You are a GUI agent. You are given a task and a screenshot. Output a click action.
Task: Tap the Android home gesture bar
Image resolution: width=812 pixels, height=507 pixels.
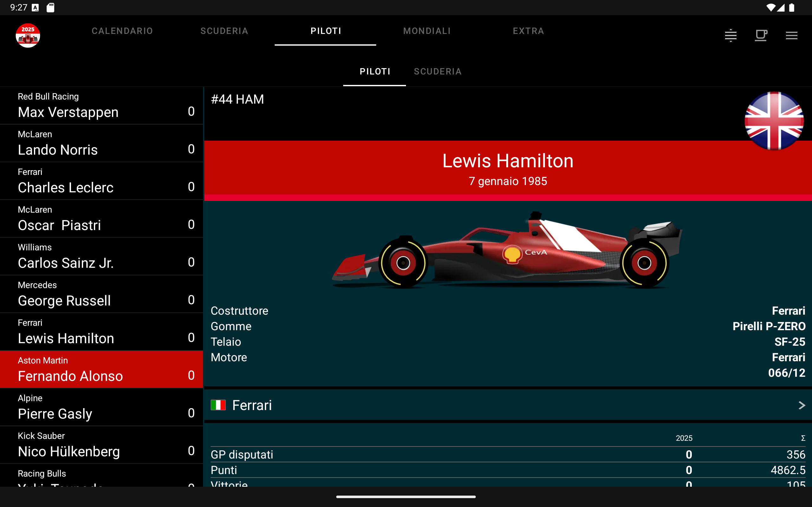pyautogui.click(x=406, y=497)
